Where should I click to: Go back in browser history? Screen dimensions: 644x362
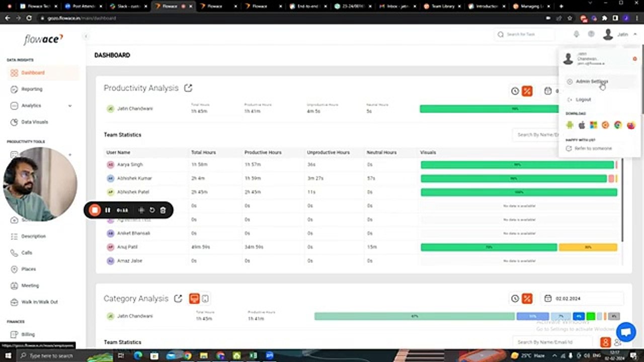tap(8, 18)
